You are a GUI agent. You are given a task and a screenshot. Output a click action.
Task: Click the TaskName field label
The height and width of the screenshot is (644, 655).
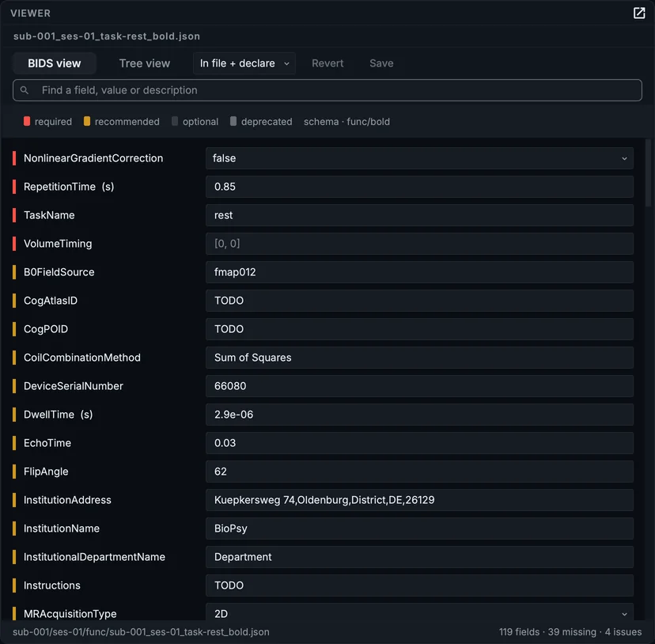click(49, 215)
